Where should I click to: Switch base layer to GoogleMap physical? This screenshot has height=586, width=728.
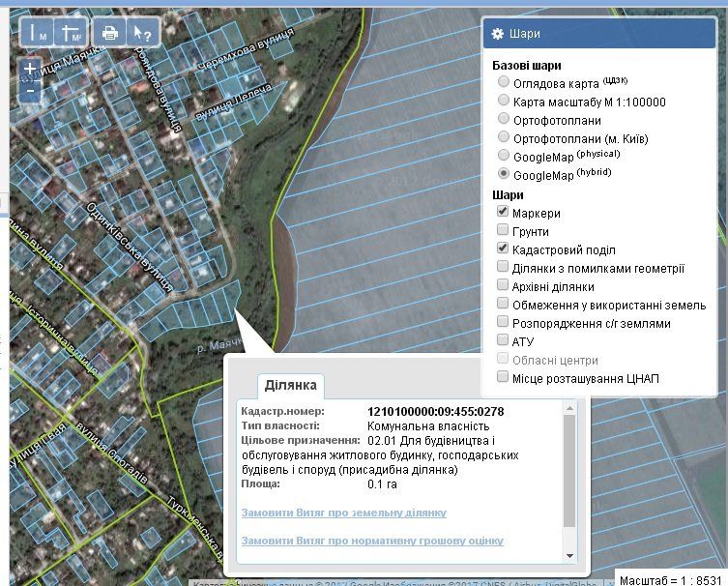tap(504, 156)
